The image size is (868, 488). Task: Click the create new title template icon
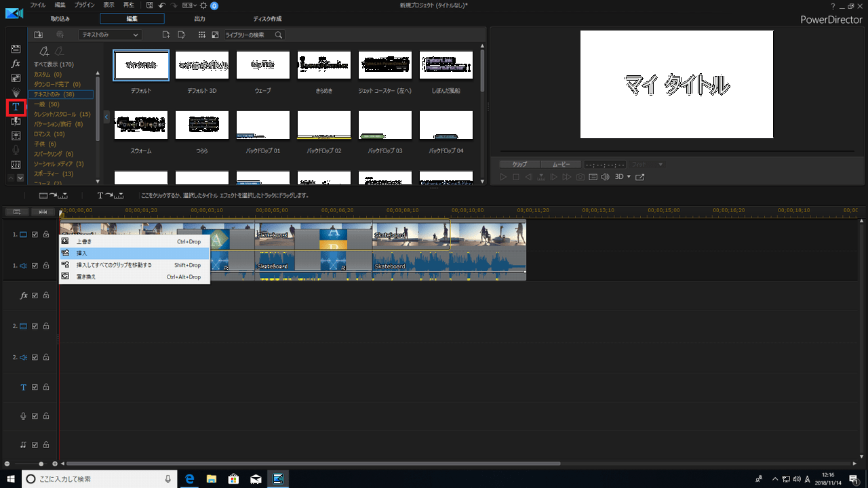click(166, 35)
